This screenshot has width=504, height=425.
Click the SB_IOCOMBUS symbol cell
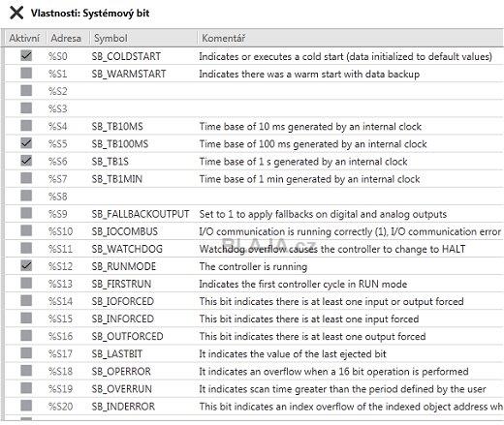point(125,231)
